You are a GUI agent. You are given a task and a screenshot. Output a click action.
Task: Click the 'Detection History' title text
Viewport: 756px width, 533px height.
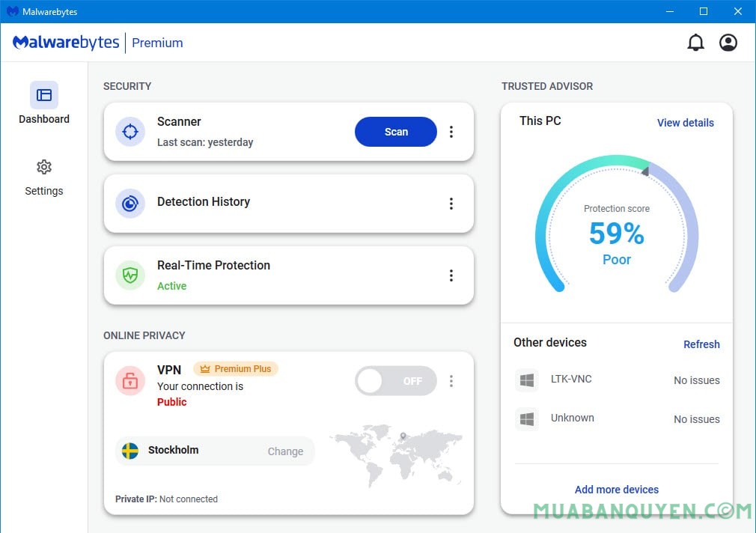(x=204, y=201)
